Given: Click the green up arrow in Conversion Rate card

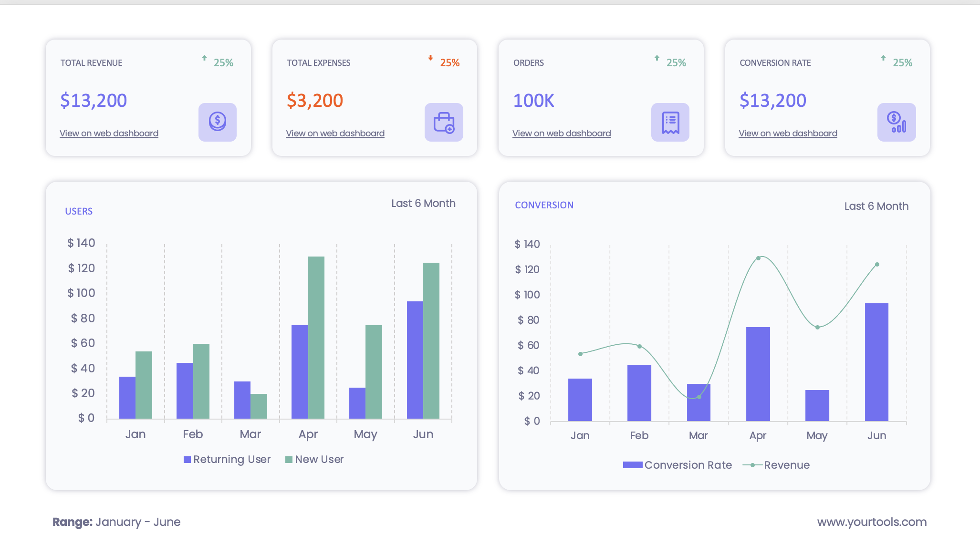Looking at the screenshot, I should tap(883, 58).
